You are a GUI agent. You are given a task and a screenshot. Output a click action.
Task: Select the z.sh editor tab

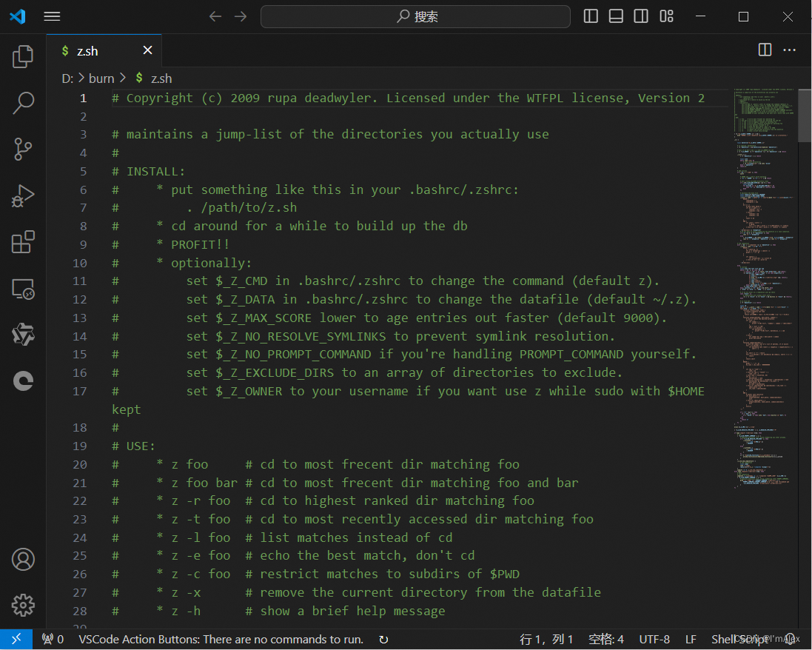tap(104, 51)
